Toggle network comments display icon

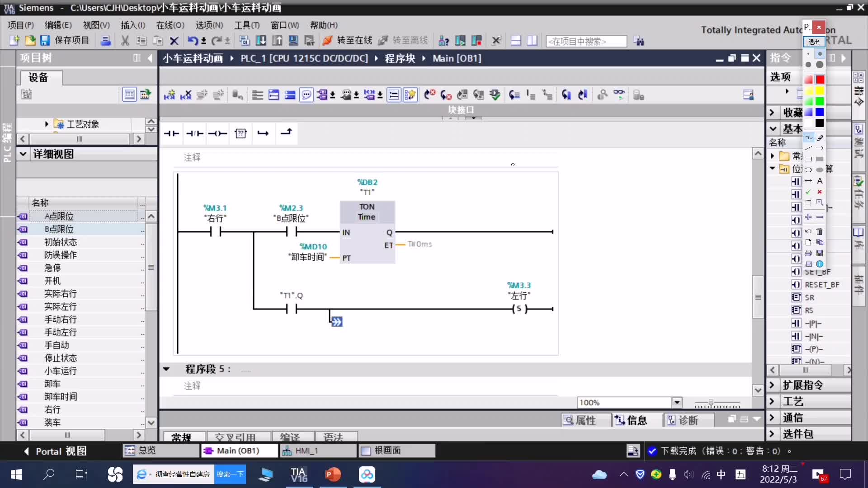[306, 95]
